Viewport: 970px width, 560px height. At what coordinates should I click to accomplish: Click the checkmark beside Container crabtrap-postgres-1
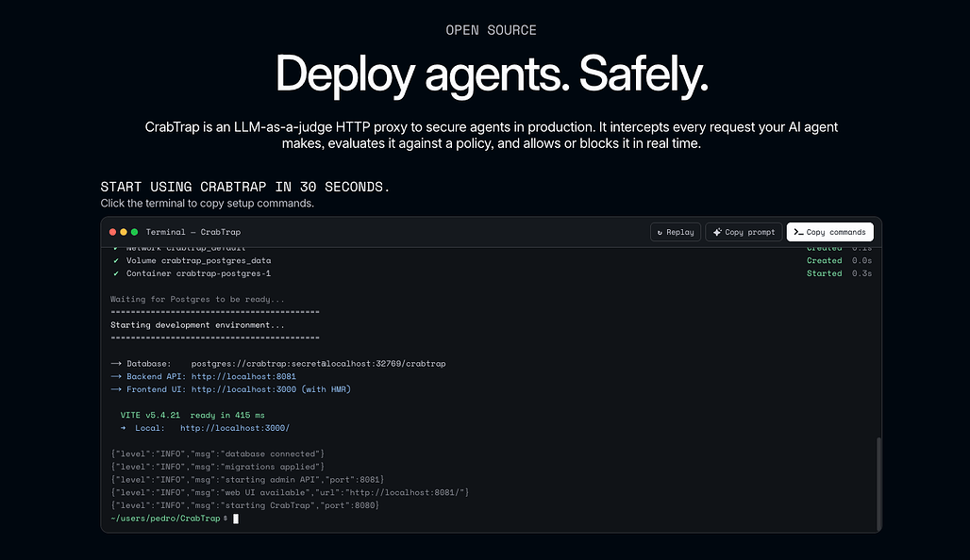pos(116,273)
